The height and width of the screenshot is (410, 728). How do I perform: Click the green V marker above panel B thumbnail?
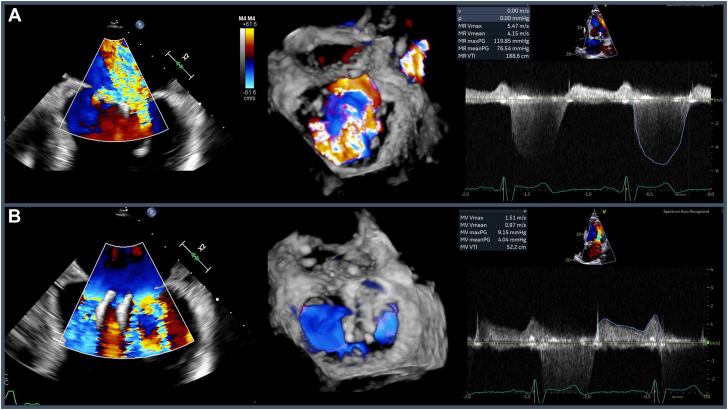coord(604,212)
